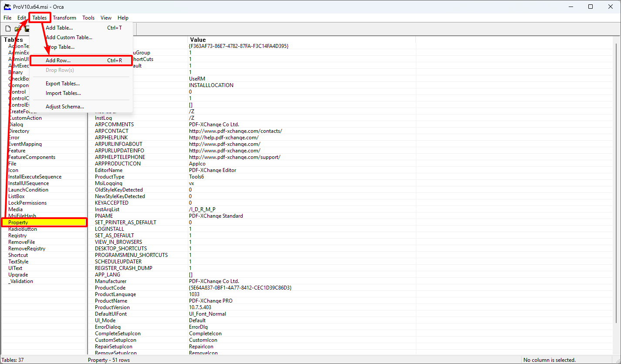Select the LockPermissions table
Screen dimensions: 621x364
tap(27, 203)
